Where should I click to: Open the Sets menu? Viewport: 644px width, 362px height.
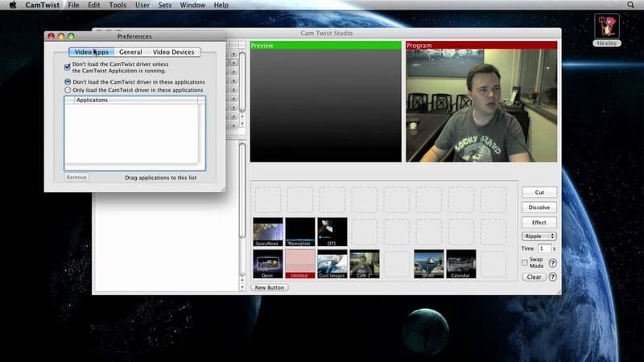(165, 5)
